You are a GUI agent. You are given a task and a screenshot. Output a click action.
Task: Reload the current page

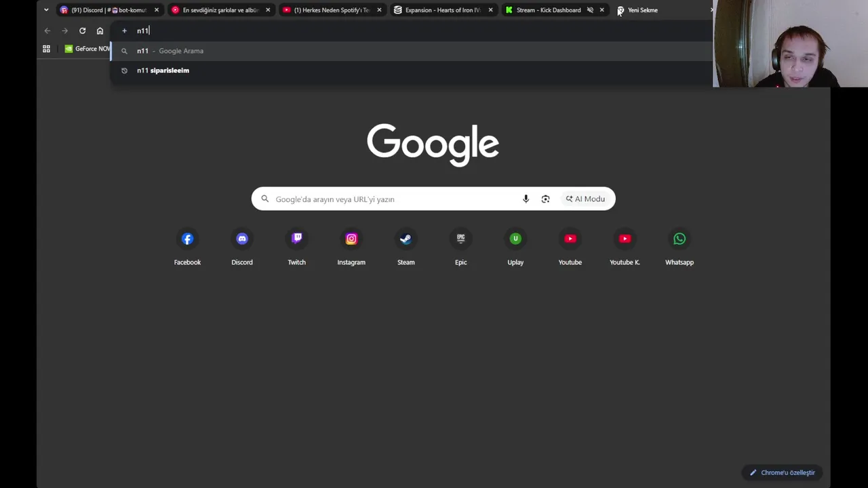(82, 30)
